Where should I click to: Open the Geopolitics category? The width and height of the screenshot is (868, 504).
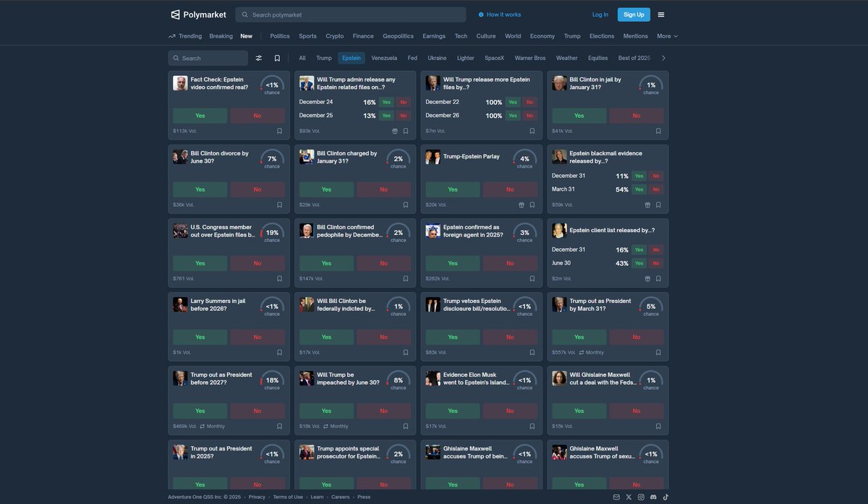(x=399, y=36)
